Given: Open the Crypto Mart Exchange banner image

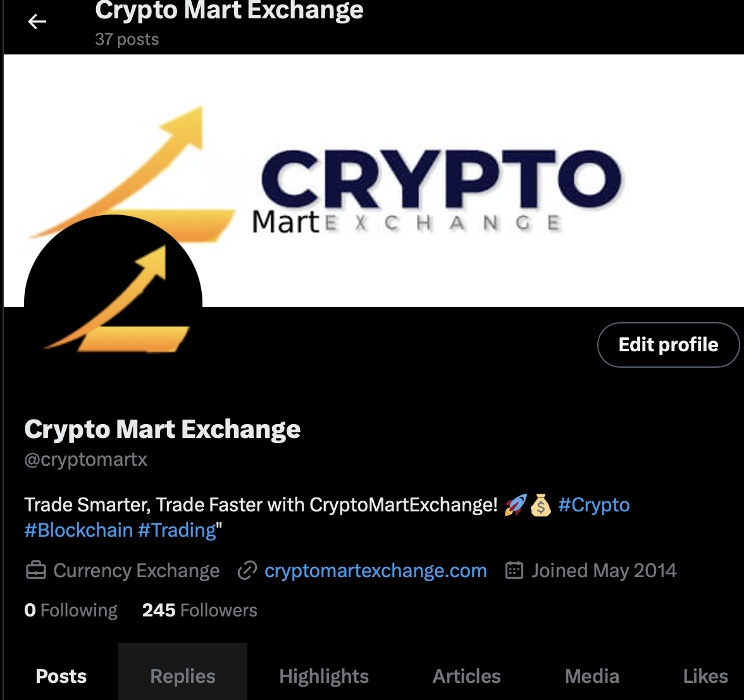Looking at the screenshot, I should point(373,180).
